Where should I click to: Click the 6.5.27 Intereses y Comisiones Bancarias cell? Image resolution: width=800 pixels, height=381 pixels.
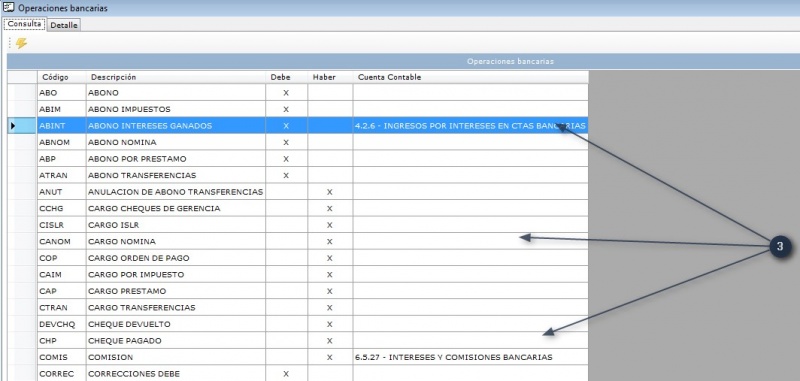470,357
